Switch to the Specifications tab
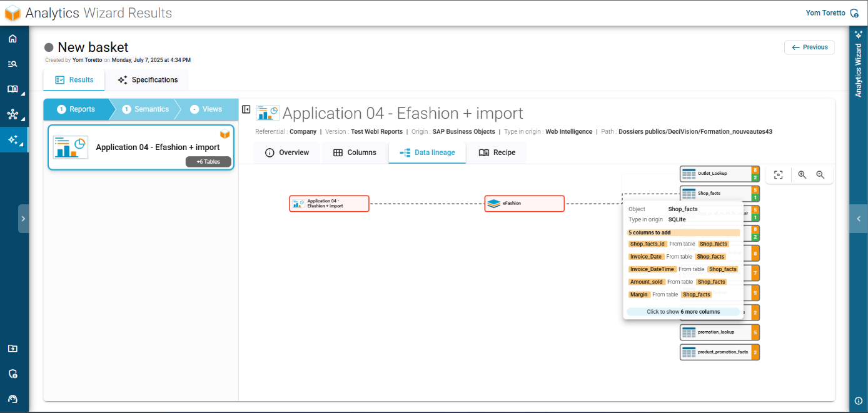Viewport: 868px width, 413px height. 148,80
